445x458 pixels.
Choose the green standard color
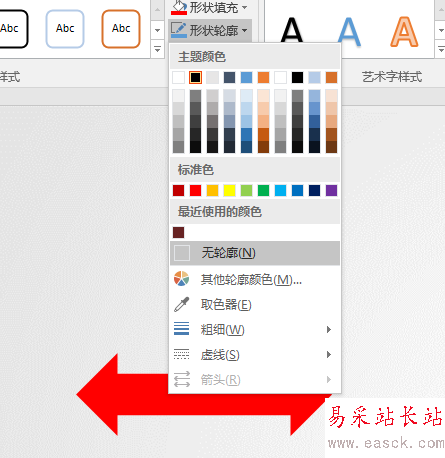coord(263,190)
